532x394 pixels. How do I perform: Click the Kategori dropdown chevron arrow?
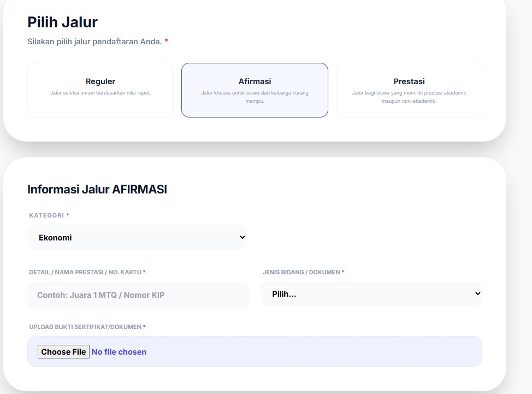click(243, 238)
